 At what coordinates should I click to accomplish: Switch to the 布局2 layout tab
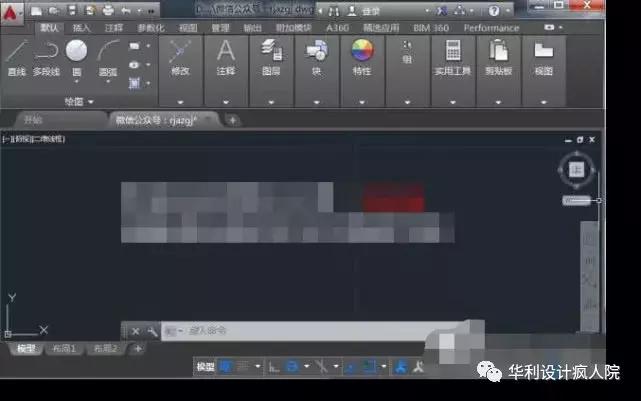[x=105, y=349]
